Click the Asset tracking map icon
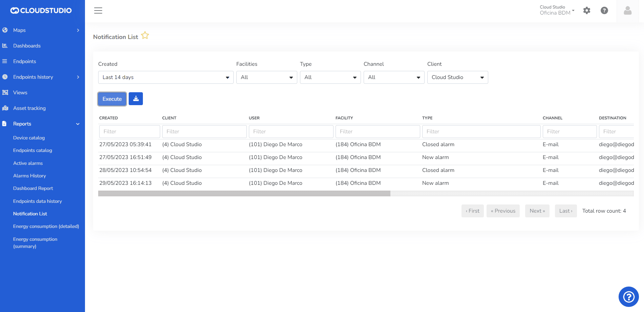 5,108
